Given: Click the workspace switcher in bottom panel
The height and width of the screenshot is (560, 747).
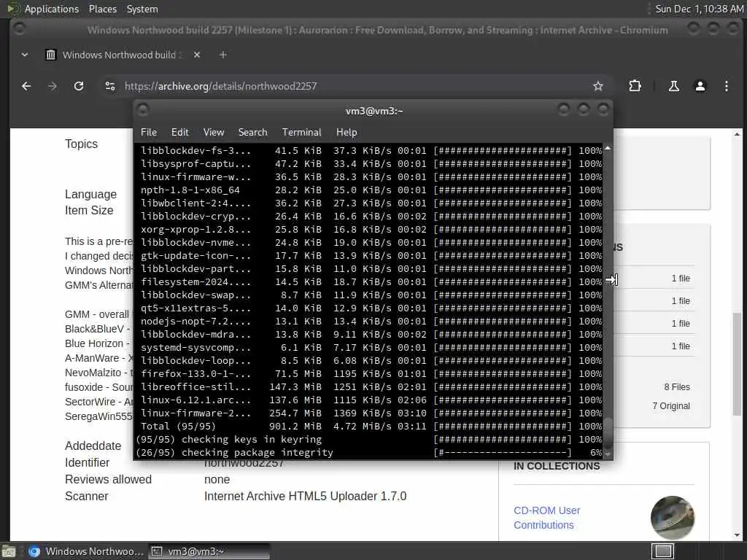Looking at the screenshot, I should pyautogui.click(x=662, y=551).
